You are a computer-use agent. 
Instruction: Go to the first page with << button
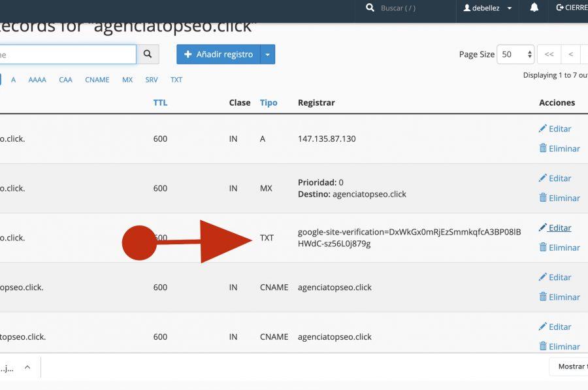[x=549, y=54]
